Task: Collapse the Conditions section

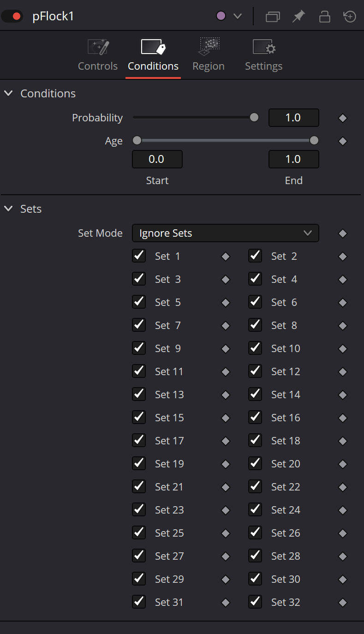Action: 8,93
